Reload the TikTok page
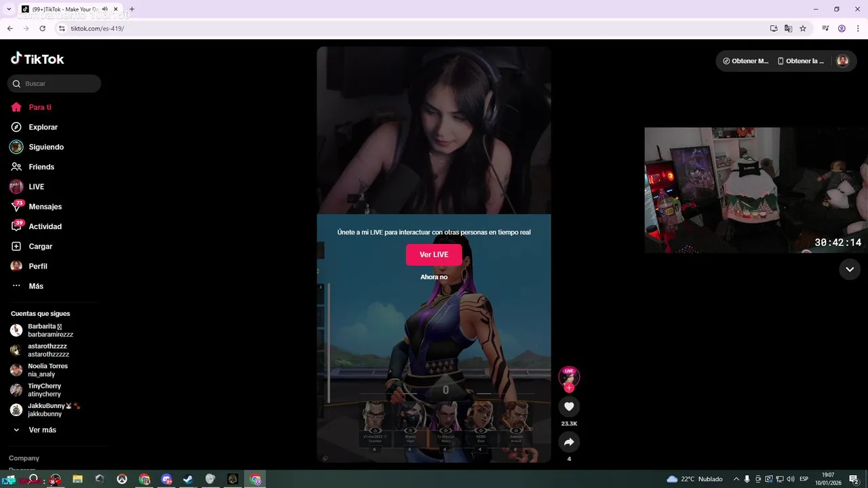The image size is (868, 488). [42, 28]
